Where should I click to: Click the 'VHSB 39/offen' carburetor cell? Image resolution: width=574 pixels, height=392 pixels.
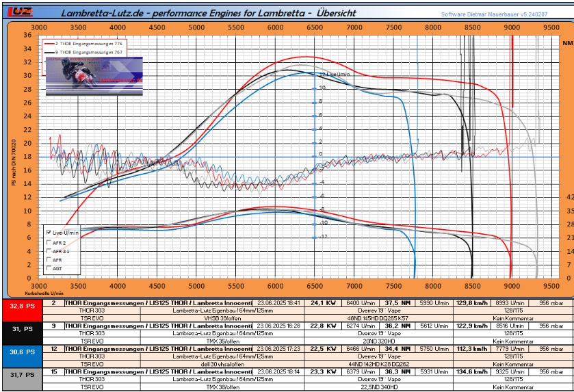pos(222,318)
